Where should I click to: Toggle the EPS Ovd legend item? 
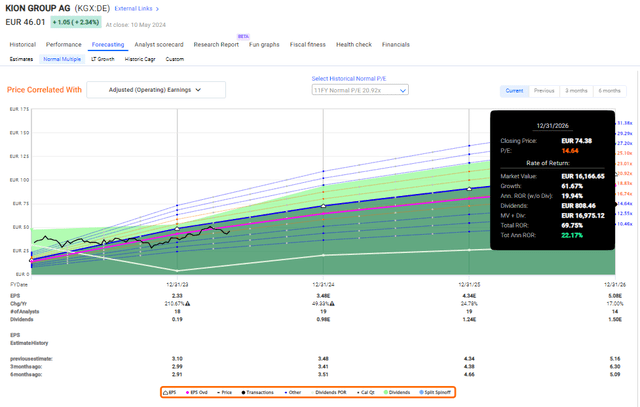click(x=197, y=392)
